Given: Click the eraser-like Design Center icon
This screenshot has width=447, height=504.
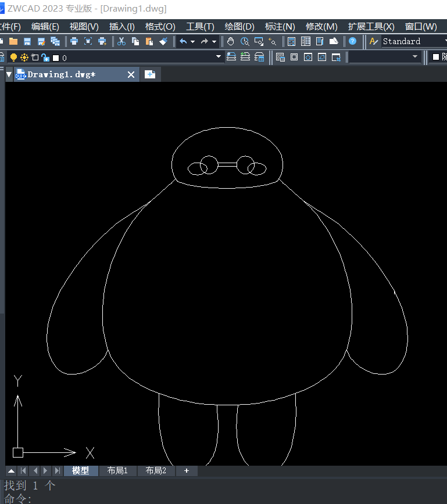Looking at the screenshot, I should (334, 41).
